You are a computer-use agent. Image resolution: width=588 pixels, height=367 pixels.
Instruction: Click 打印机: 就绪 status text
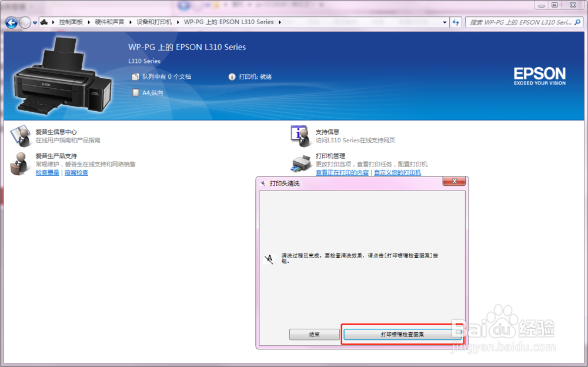(x=255, y=77)
